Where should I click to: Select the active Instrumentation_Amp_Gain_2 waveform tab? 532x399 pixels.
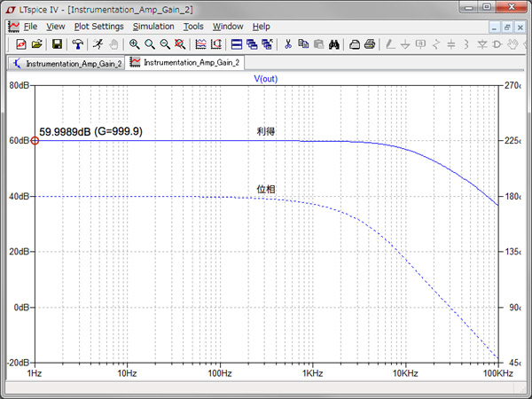click(x=184, y=63)
